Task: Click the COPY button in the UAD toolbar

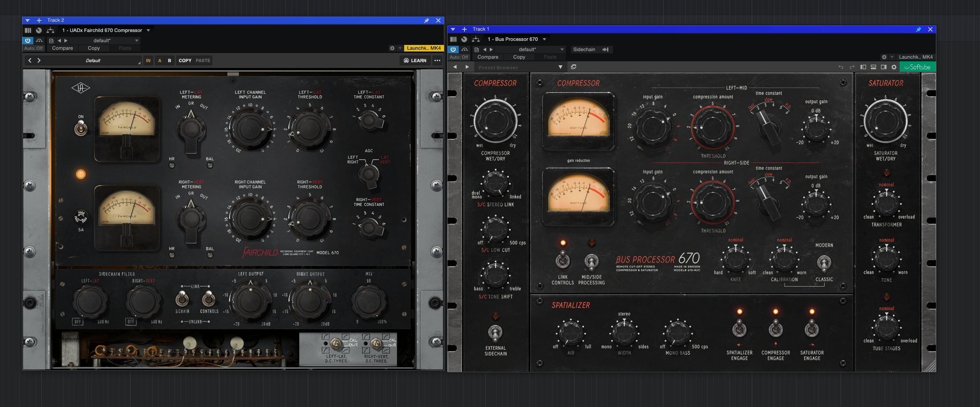Action: pos(185,60)
